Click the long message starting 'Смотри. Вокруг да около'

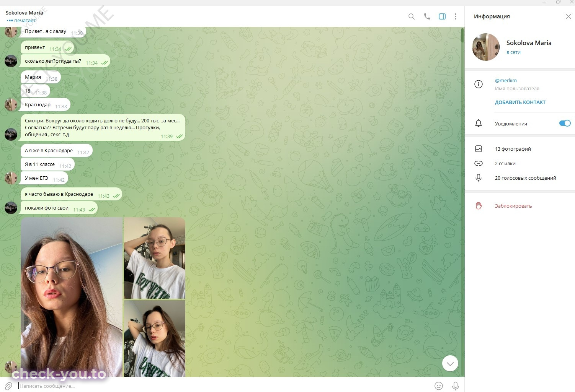coord(103,127)
